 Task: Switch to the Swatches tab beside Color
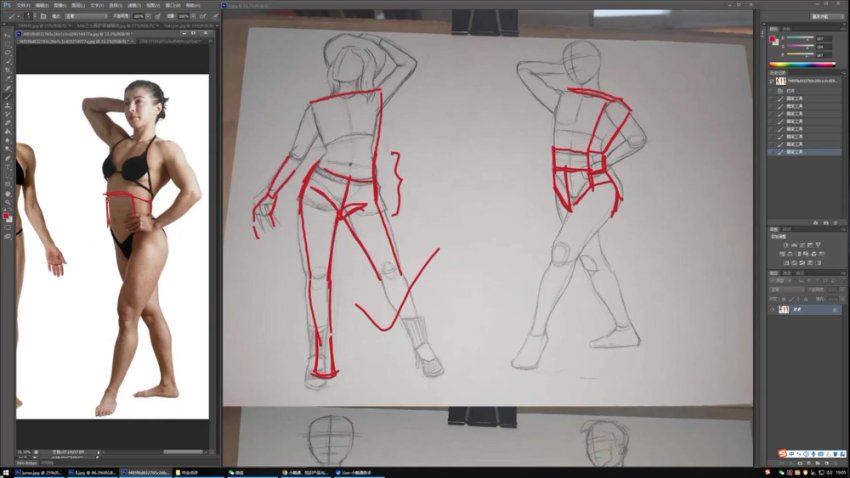(787, 29)
